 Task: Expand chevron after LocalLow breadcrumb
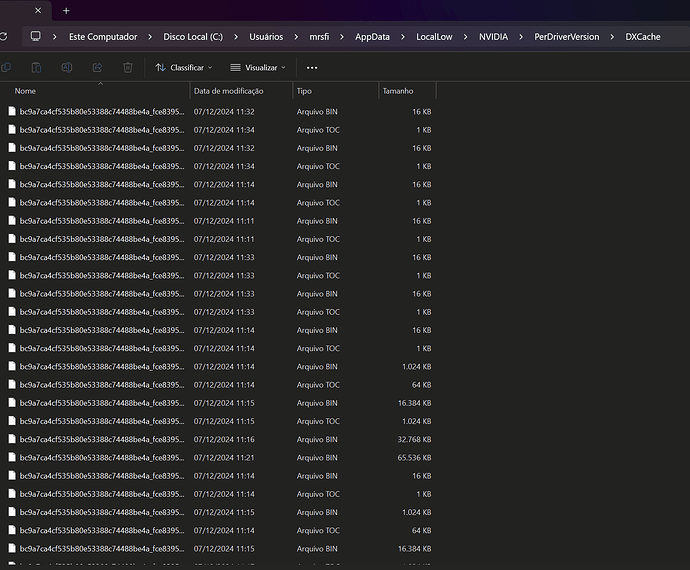point(466,37)
